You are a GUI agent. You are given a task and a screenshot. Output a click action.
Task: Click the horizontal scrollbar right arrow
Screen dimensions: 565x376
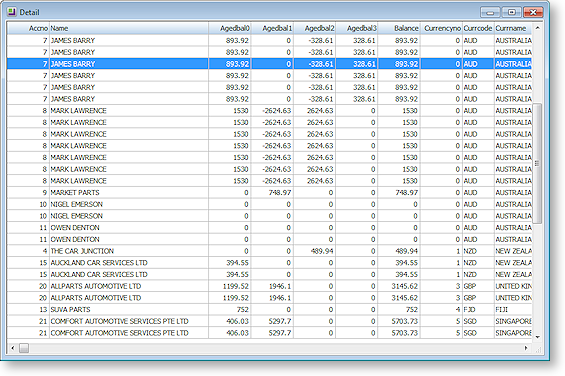point(526,348)
